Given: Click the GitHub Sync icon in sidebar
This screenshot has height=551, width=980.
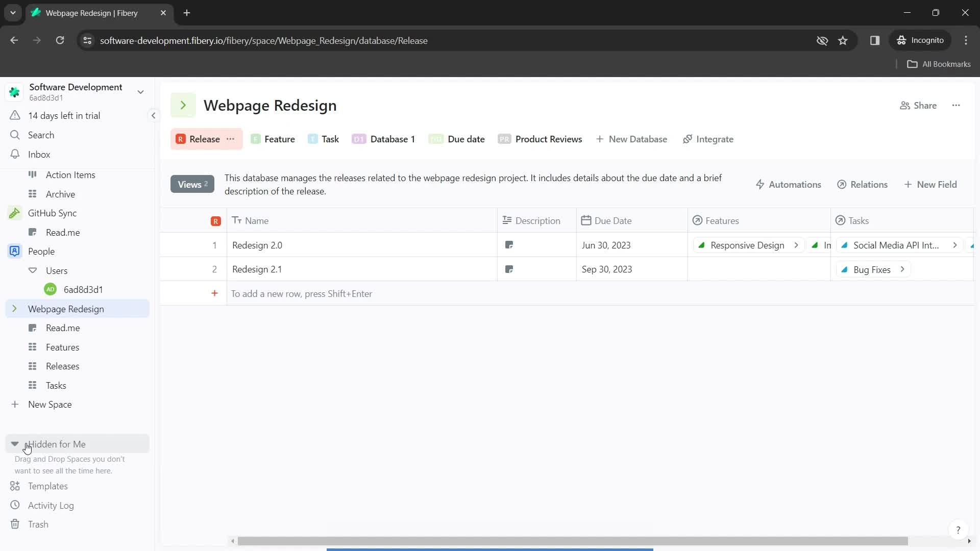Looking at the screenshot, I should pyautogui.click(x=15, y=213).
